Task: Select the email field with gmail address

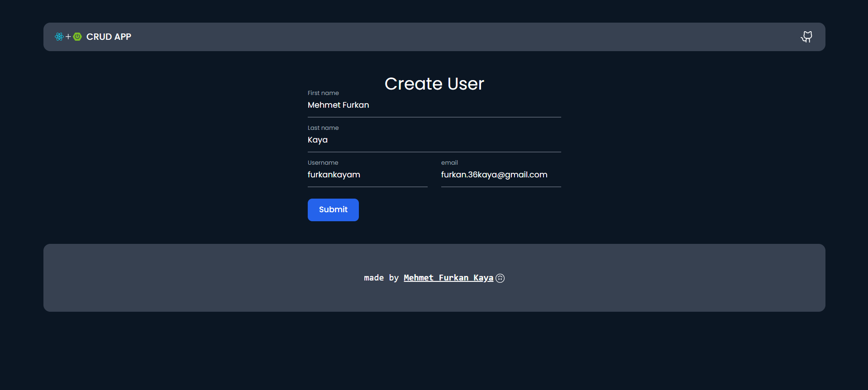Action: [x=501, y=175]
